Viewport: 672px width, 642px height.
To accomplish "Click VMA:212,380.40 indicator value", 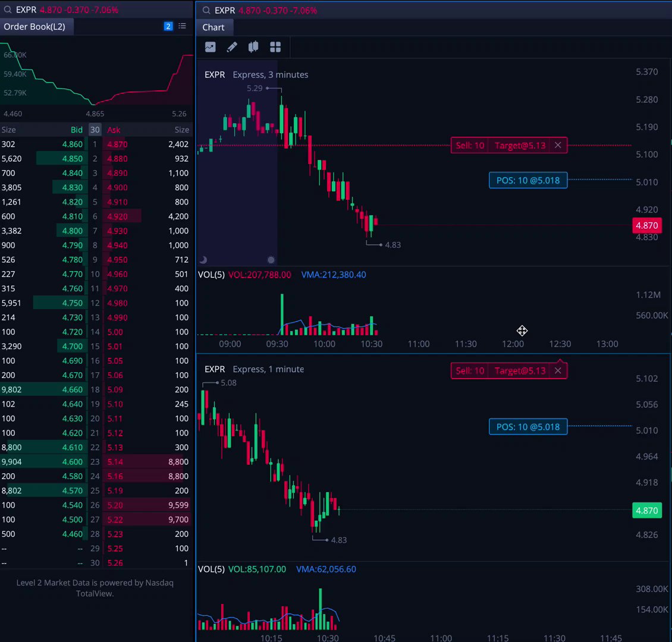I will click(x=334, y=275).
